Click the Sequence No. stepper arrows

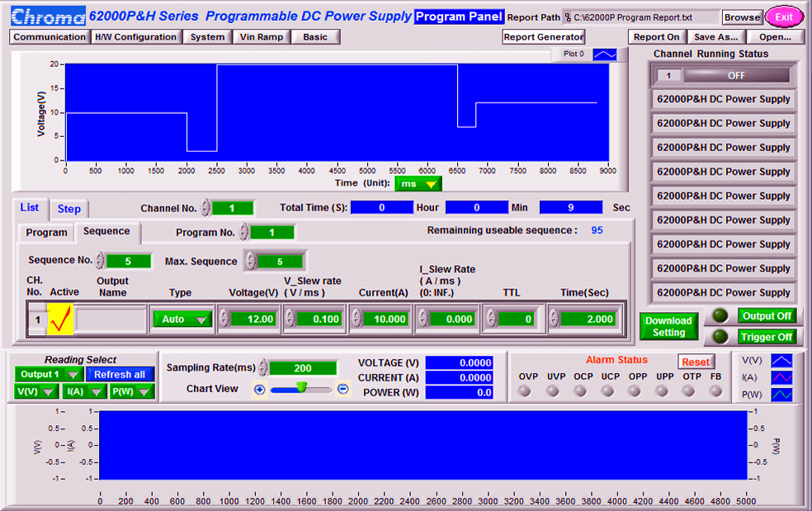[99, 260]
